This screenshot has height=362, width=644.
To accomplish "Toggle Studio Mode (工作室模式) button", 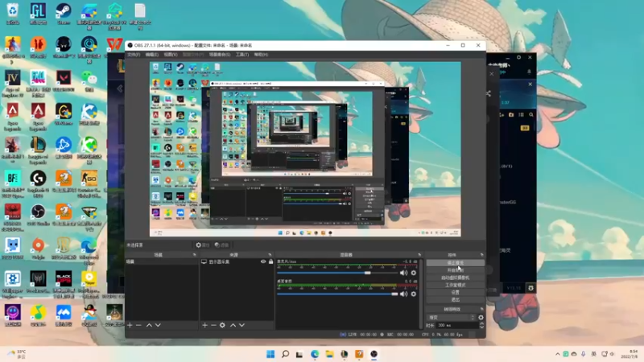I will [455, 285].
